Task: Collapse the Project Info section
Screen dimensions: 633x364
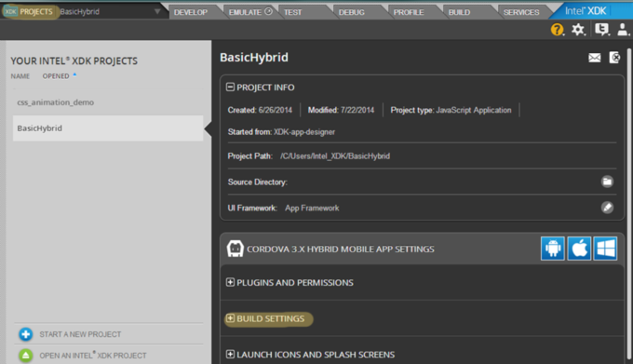Action: (230, 88)
